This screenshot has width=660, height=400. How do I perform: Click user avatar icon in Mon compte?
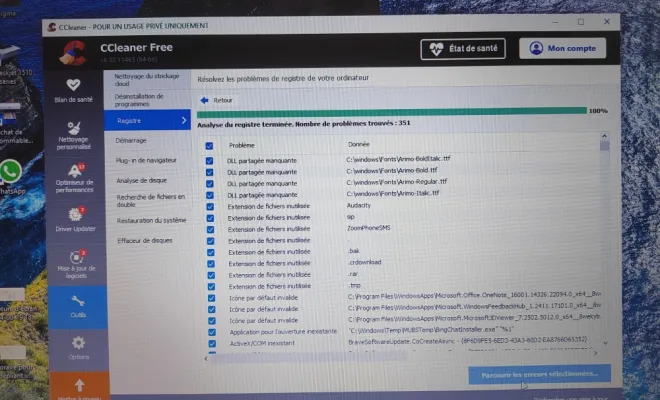(536, 48)
